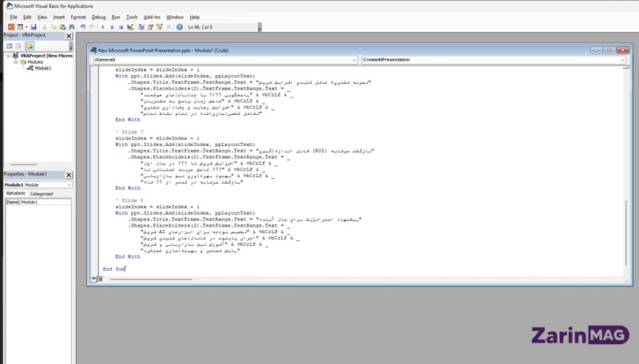The height and width of the screenshot is (364, 639).
Task: Click the End Sub line in the code
Action: (x=113, y=269)
